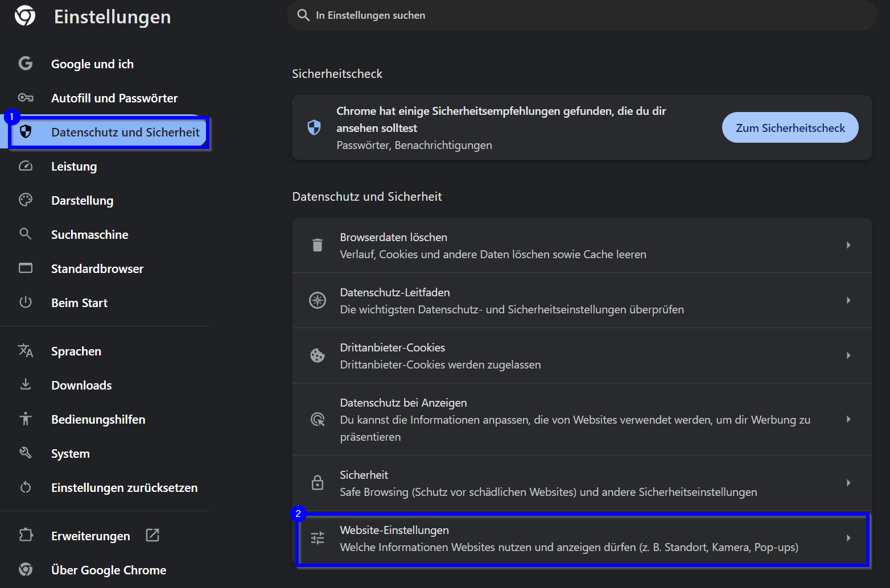Click the In Einstellungen suchen field

point(580,15)
